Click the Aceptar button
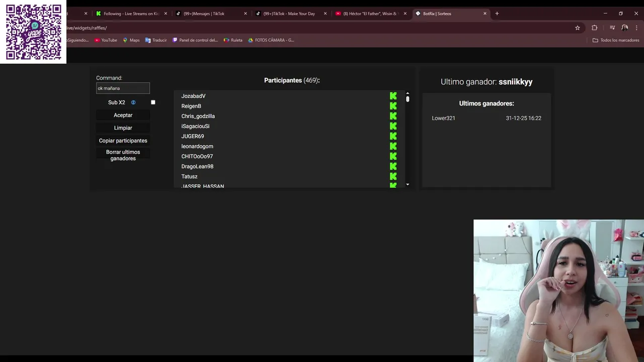This screenshot has width=644, height=362. click(x=123, y=115)
